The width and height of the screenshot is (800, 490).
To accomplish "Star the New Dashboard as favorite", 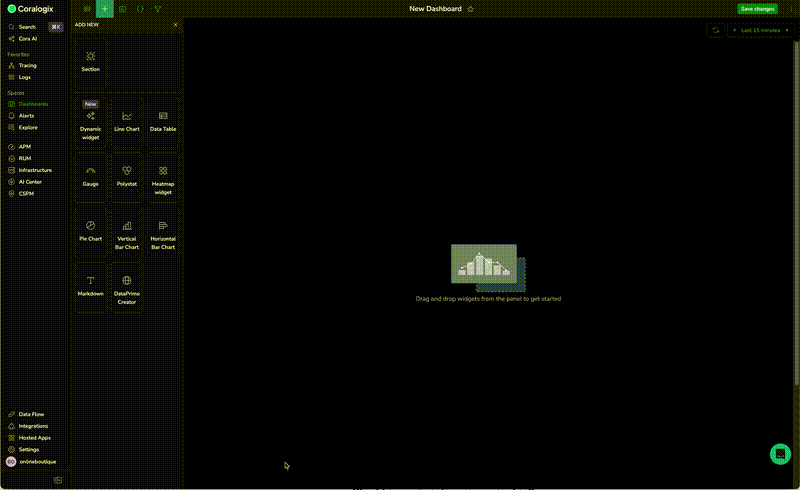I will coord(471,8).
